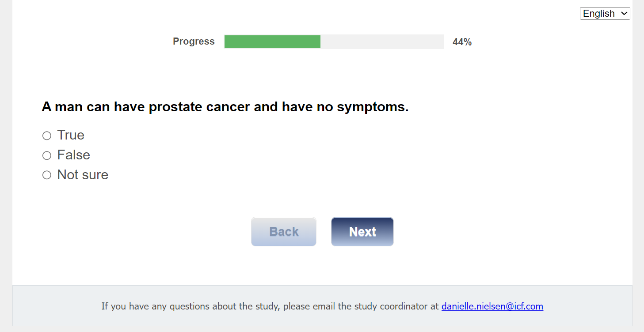Screen dimensions: 644x332
Task: Click the word "symptoms" in the question
Action: tap(372, 107)
